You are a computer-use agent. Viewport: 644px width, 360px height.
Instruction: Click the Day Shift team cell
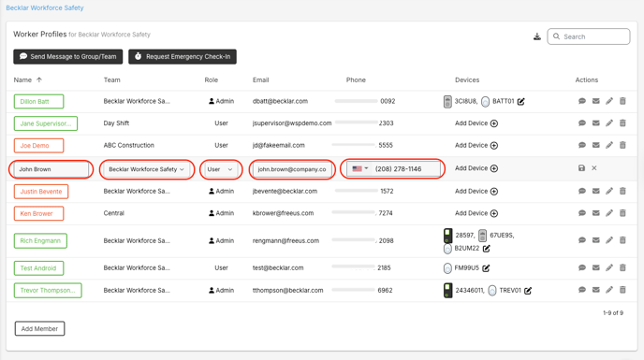[116, 123]
